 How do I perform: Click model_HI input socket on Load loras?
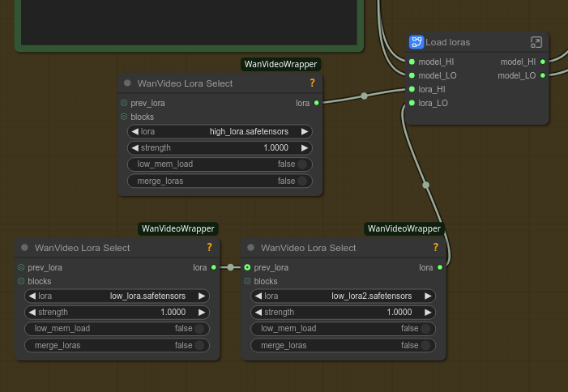412,62
